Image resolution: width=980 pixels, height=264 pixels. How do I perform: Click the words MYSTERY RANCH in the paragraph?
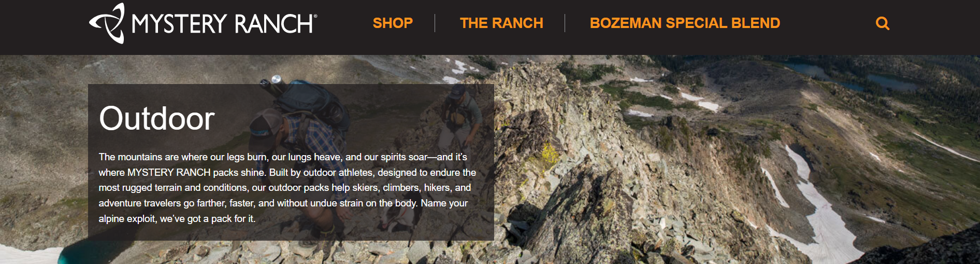click(169, 172)
